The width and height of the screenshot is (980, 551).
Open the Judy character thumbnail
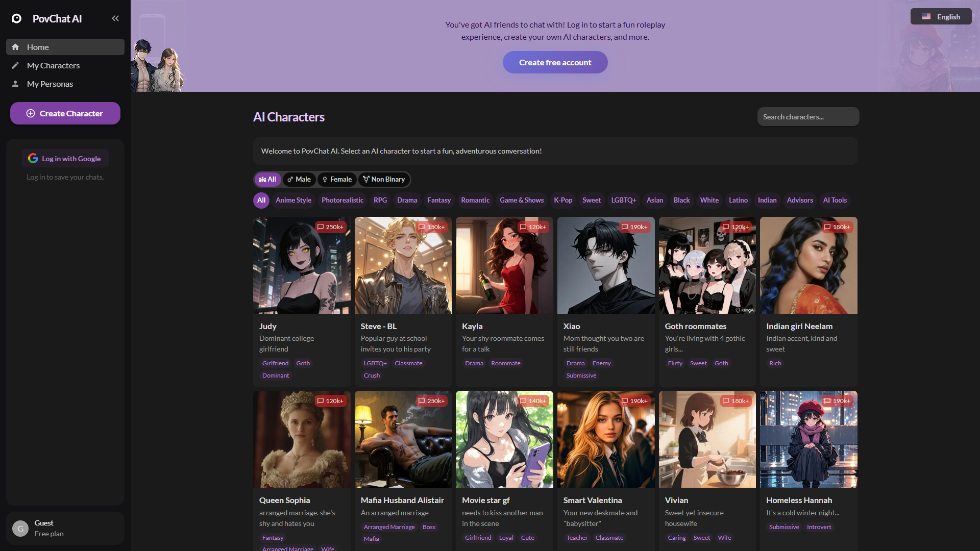(x=302, y=265)
